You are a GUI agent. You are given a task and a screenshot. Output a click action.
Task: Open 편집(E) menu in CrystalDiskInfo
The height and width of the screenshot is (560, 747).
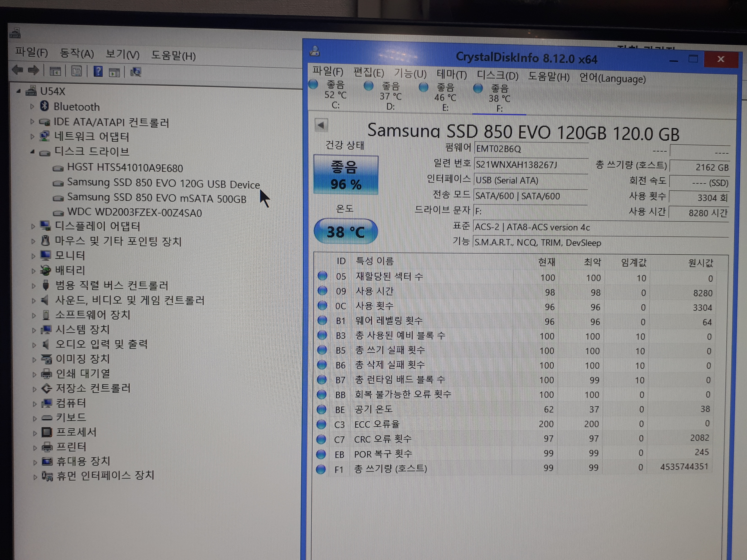coord(368,73)
